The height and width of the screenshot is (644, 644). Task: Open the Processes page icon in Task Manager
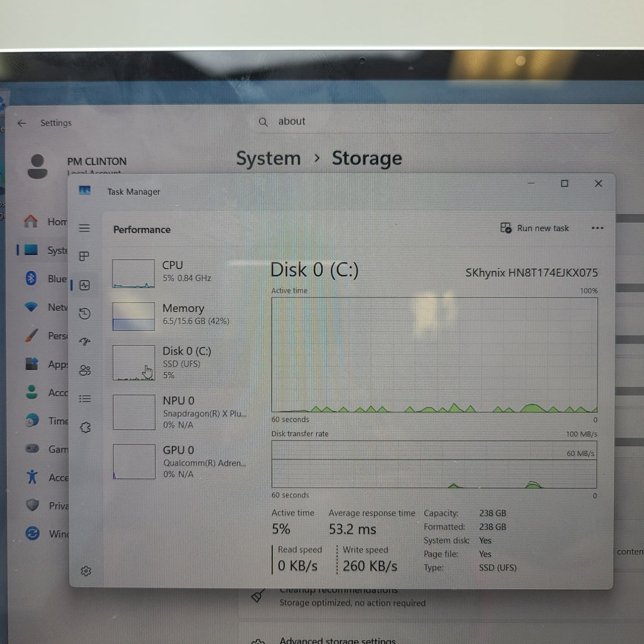tap(84, 257)
